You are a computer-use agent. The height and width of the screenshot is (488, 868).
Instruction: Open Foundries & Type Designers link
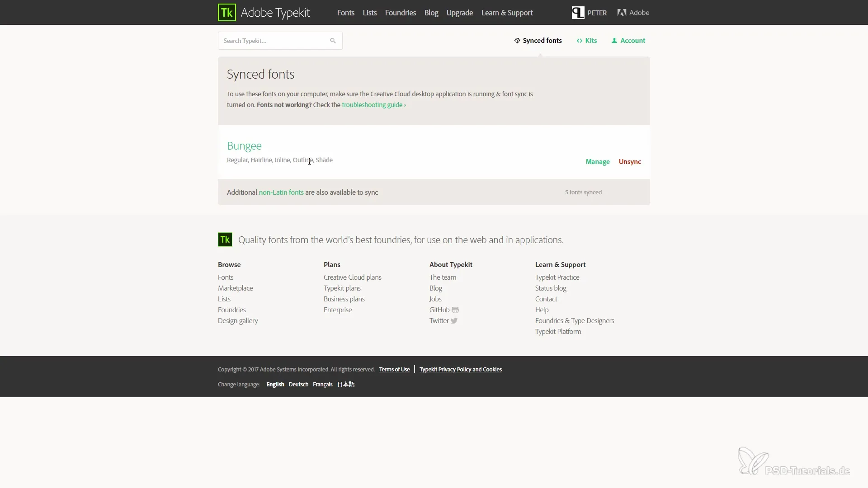click(575, 321)
